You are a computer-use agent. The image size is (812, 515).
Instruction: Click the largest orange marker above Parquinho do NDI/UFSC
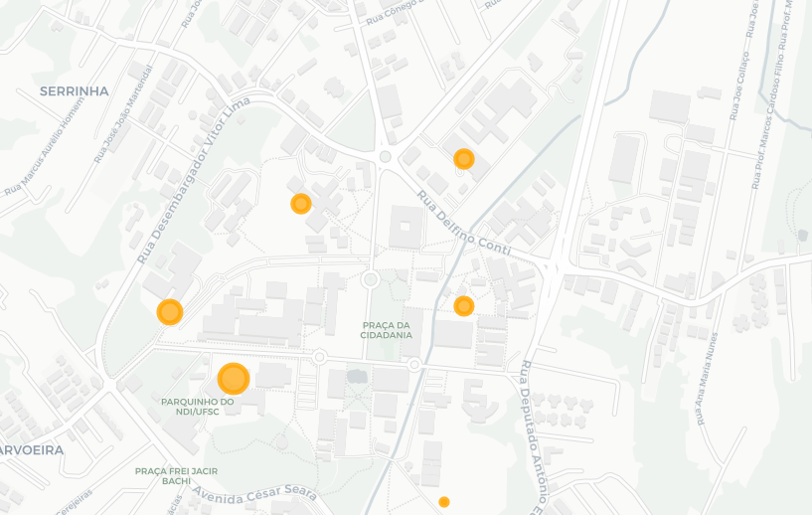[x=233, y=379]
